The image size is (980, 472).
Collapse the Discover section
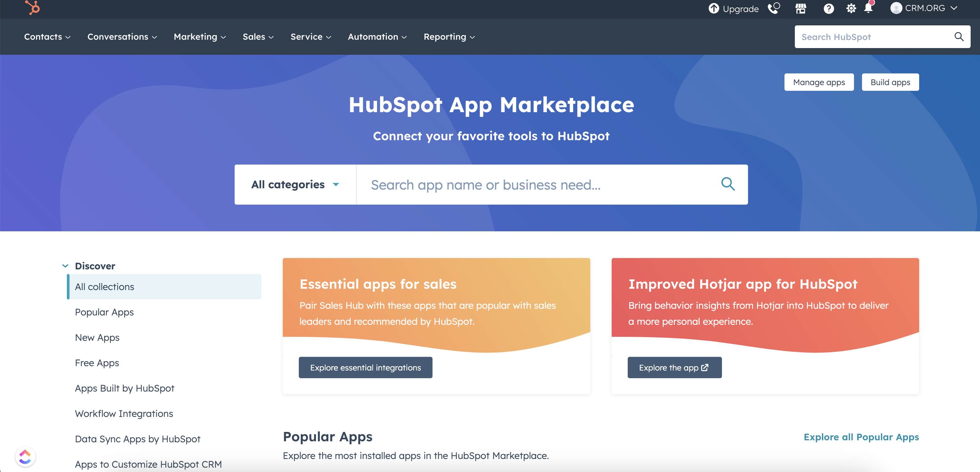65,266
